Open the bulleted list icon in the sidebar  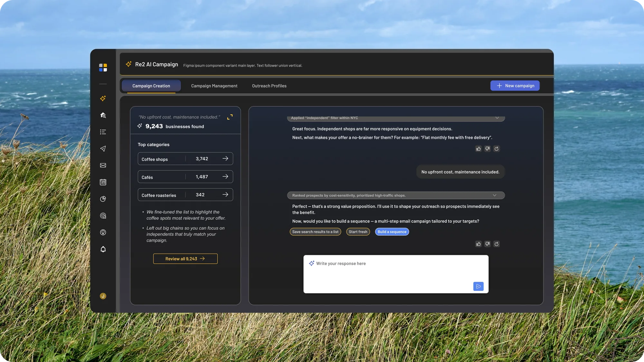[103, 132]
